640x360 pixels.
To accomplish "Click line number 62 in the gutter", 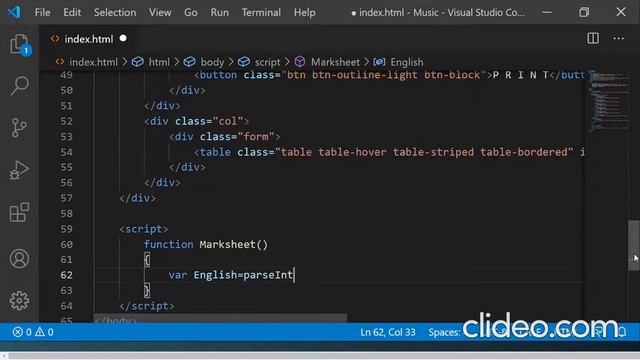I will (x=67, y=275).
